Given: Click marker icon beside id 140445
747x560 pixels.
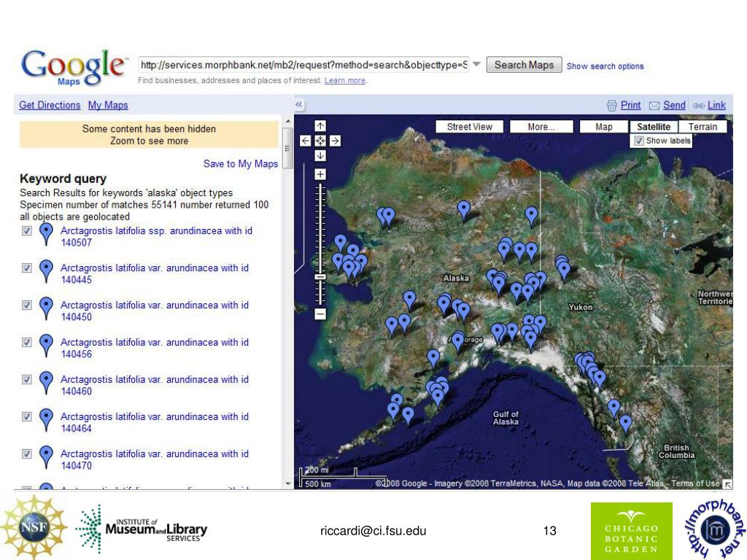Looking at the screenshot, I should [x=46, y=271].
